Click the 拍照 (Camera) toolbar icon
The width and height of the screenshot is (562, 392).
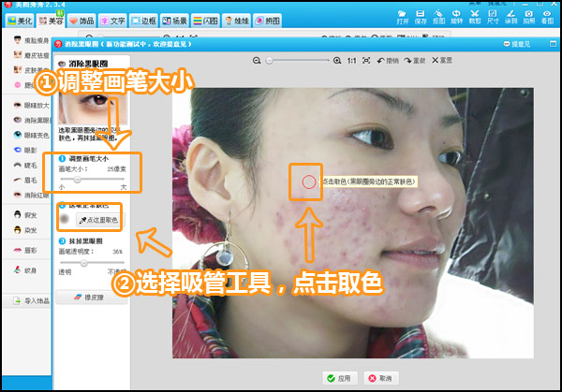529,17
